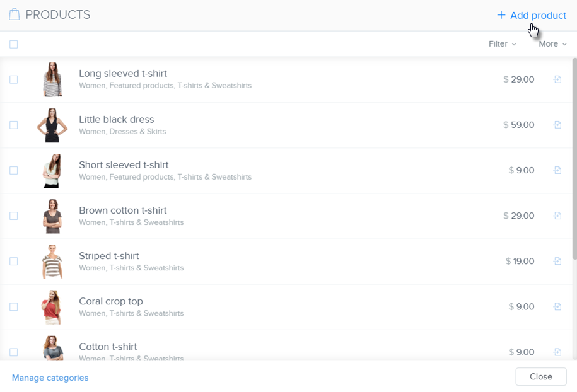Click duplicate icon for Brown cotton t-shirt
The height and width of the screenshot is (392, 577).
[x=557, y=216]
